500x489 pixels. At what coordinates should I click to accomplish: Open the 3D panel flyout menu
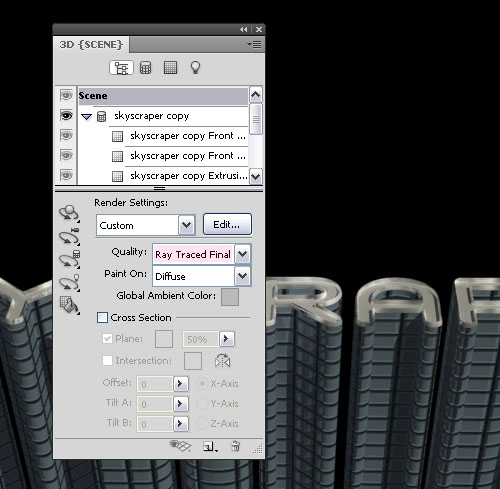coord(255,44)
